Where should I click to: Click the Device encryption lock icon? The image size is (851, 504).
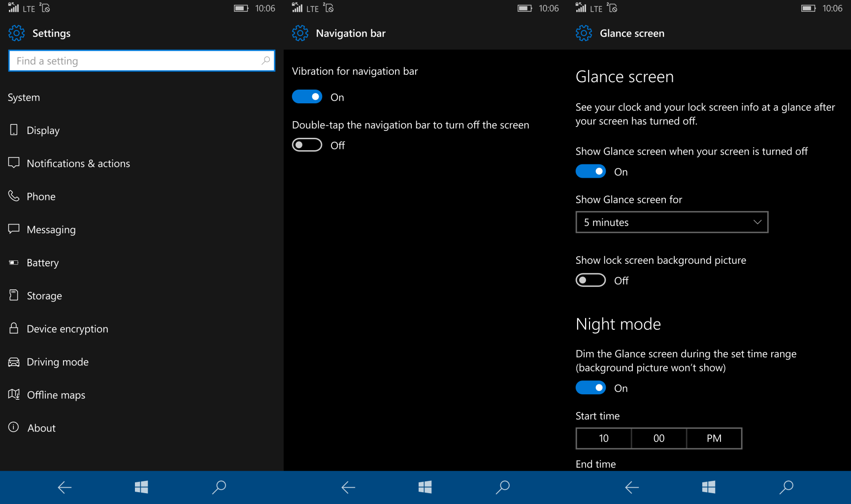tap(14, 328)
